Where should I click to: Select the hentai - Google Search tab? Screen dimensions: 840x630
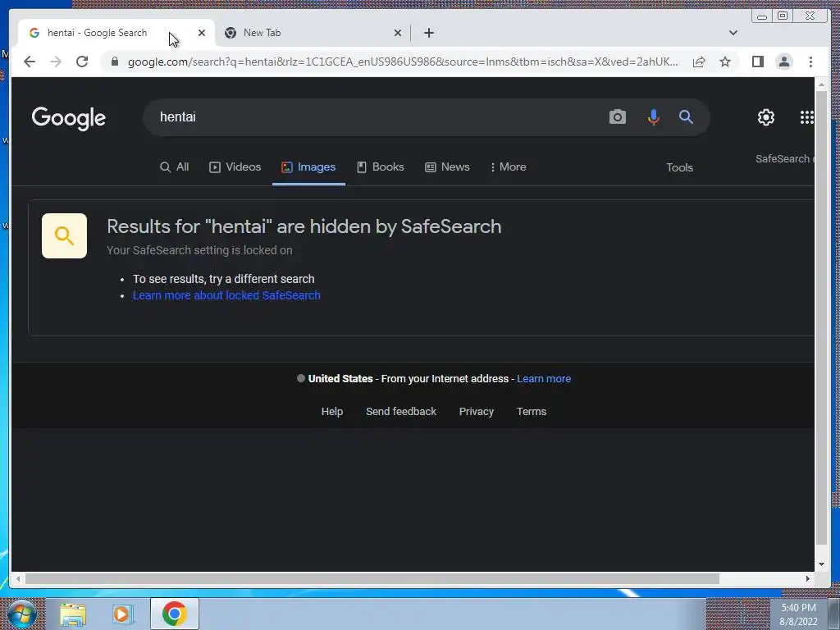(x=116, y=33)
